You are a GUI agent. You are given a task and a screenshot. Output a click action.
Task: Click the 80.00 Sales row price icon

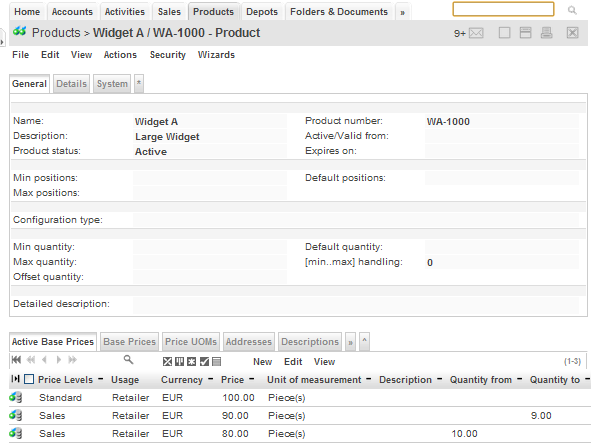16,434
